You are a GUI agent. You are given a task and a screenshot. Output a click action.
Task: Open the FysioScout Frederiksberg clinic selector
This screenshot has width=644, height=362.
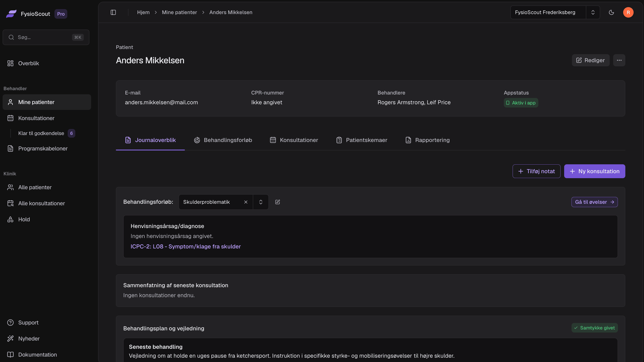(x=555, y=12)
